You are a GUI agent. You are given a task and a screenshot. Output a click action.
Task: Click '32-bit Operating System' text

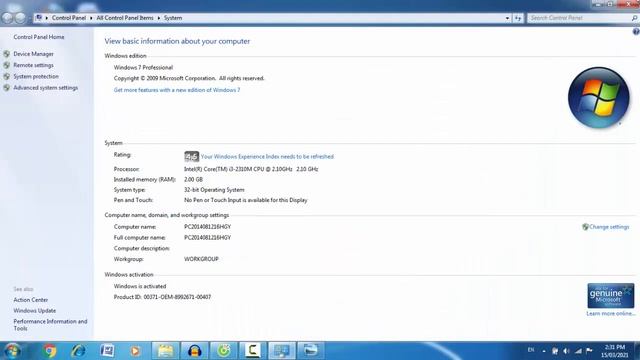214,190
